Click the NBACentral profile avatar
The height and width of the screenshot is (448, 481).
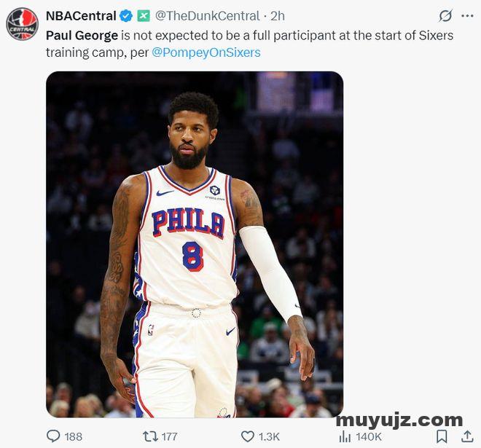point(23,23)
